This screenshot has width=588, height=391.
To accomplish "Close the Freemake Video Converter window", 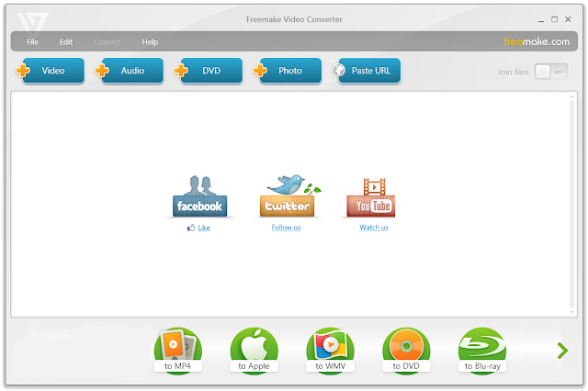I will pyautogui.click(x=568, y=19).
